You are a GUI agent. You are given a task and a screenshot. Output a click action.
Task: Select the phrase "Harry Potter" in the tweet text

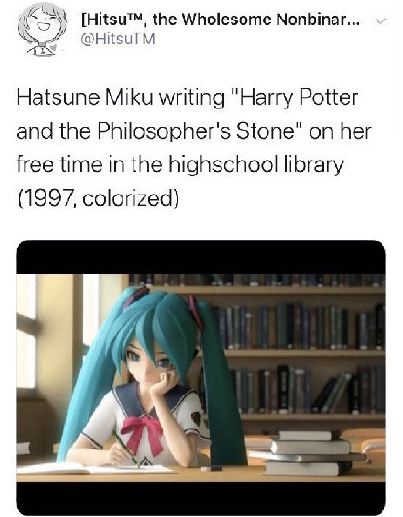[x=297, y=98]
